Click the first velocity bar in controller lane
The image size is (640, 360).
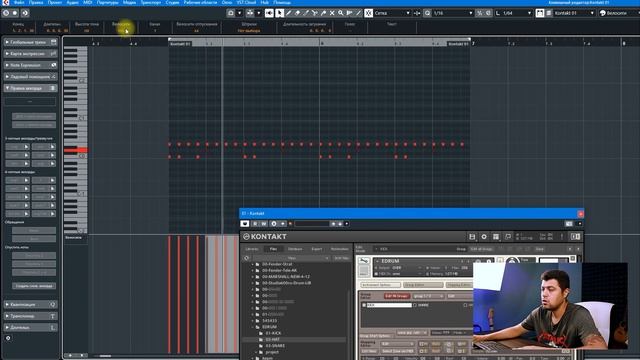tap(169, 294)
